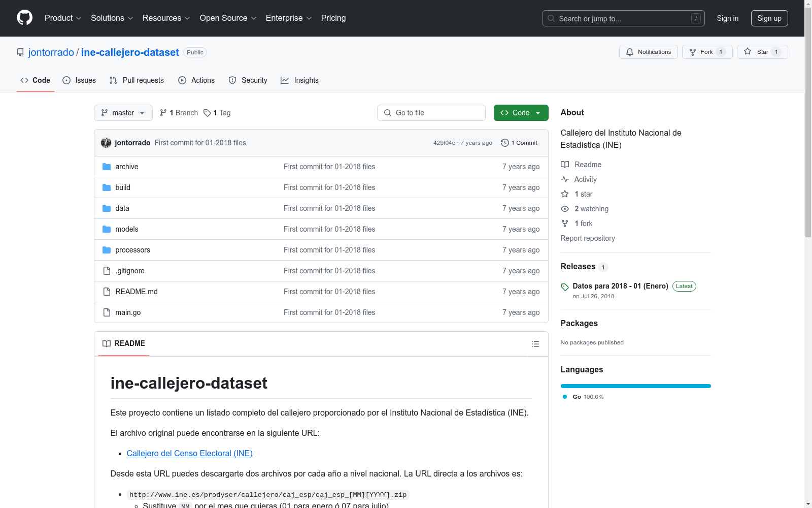Open the Packages heading link
812x508 pixels.
tap(579, 323)
